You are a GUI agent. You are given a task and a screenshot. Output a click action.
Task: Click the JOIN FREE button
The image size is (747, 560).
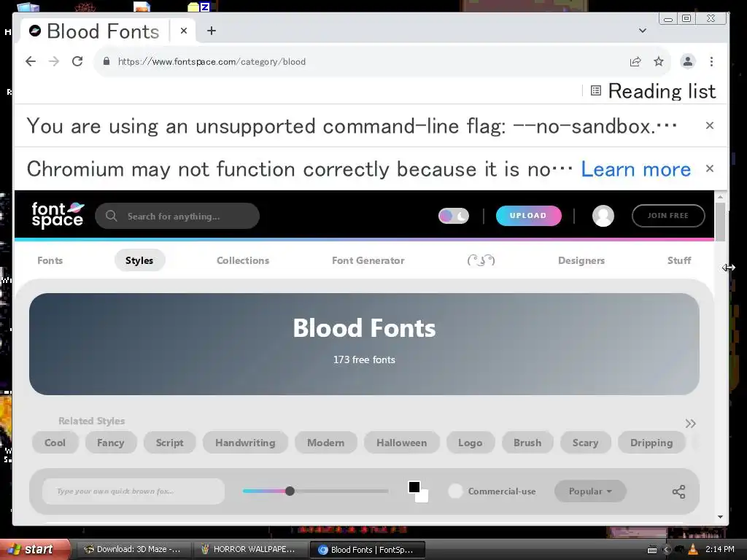(668, 216)
